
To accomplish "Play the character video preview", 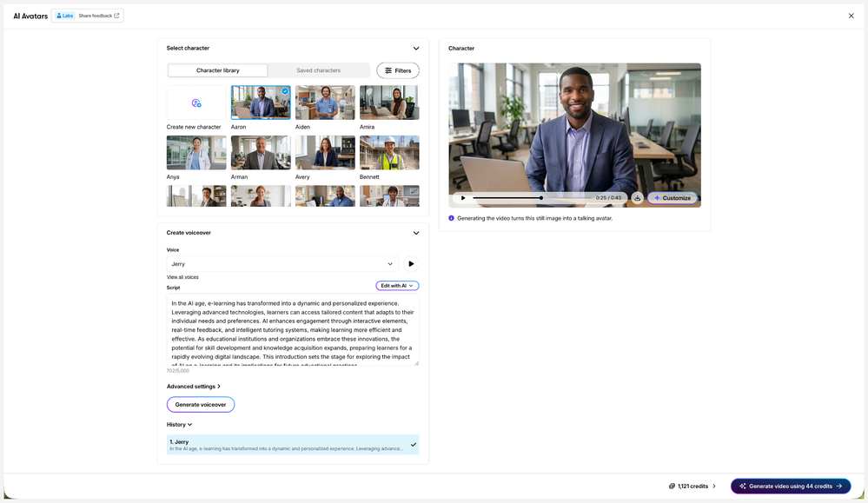I will (463, 198).
